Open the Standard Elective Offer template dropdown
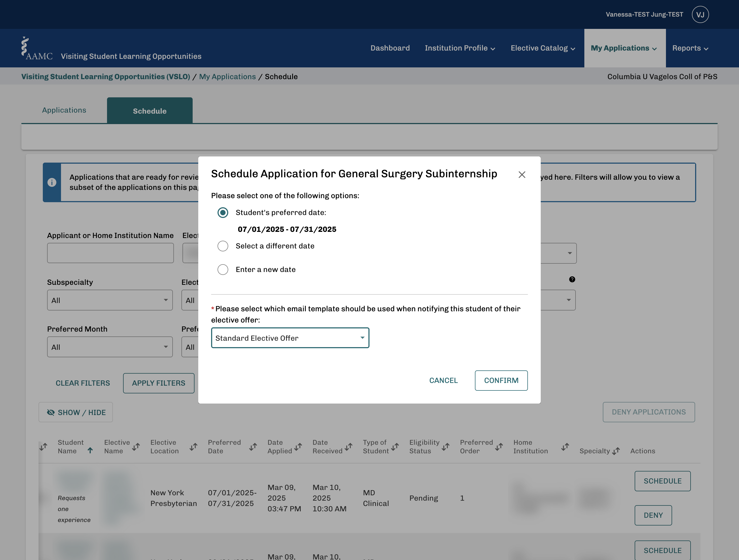 click(x=290, y=338)
